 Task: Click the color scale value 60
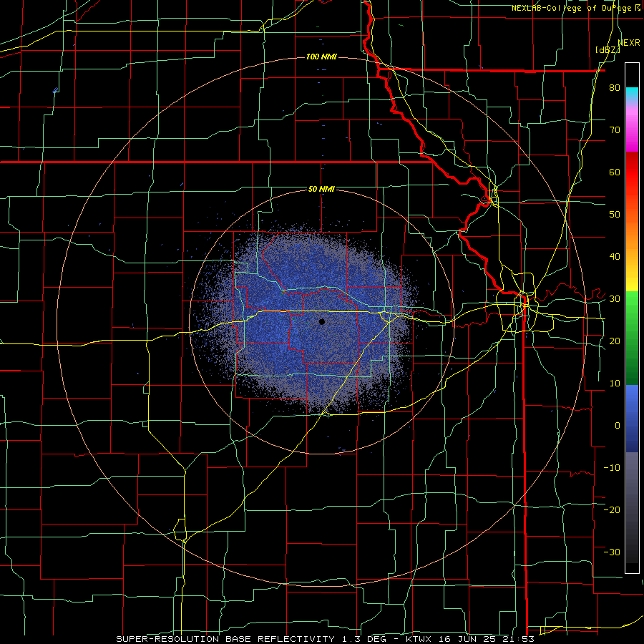615,172
